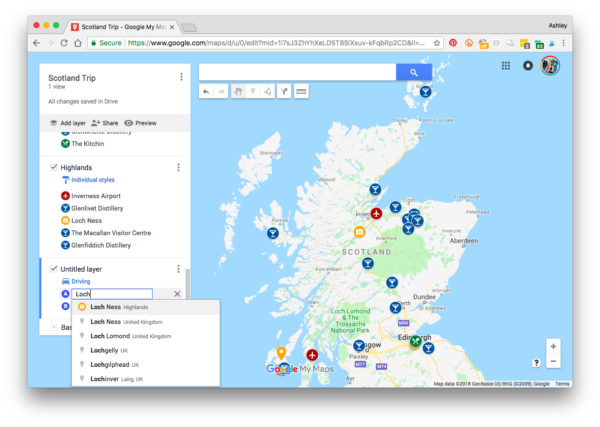Click the browser address bar URL

(276, 43)
